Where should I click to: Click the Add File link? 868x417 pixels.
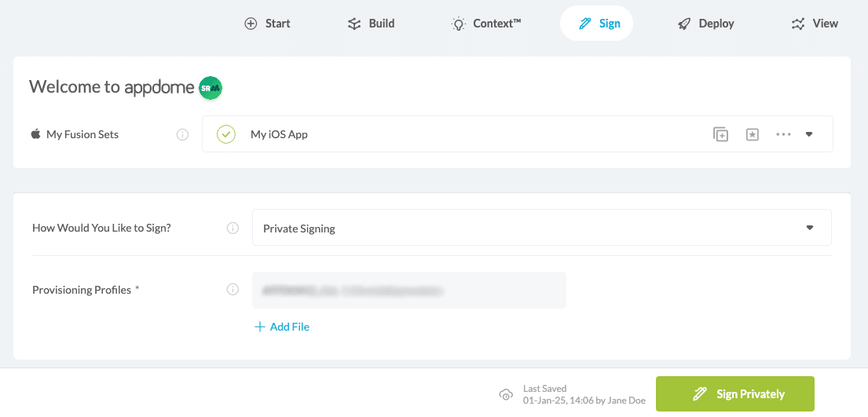[x=282, y=327]
